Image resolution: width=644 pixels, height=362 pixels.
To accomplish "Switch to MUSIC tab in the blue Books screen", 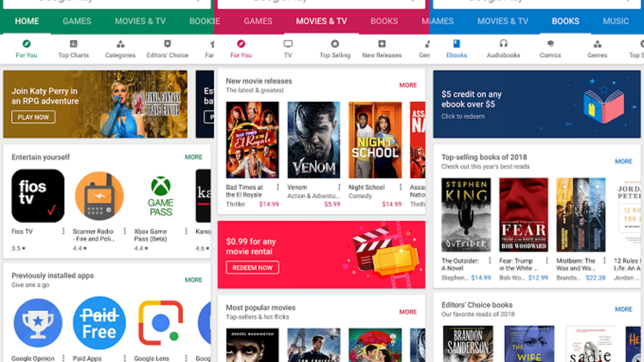I will (616, 21).
